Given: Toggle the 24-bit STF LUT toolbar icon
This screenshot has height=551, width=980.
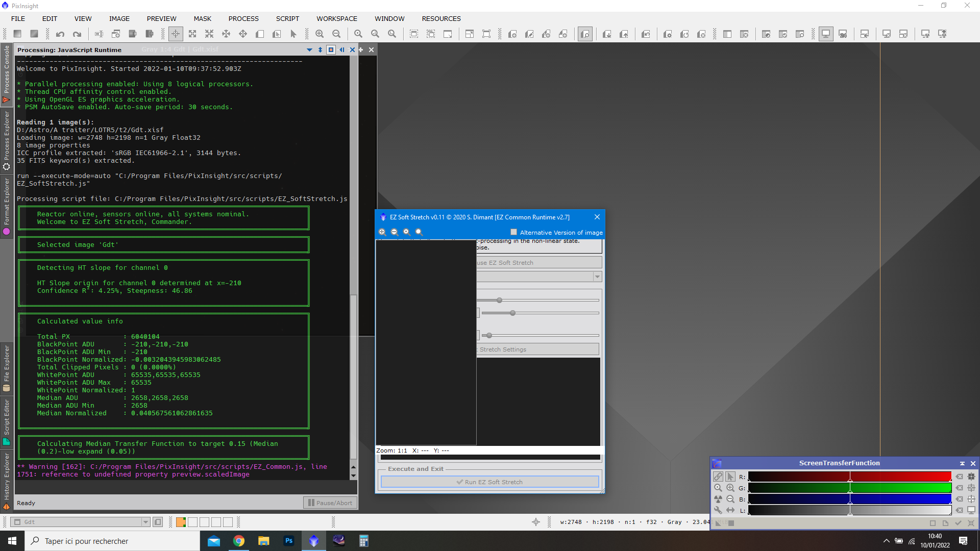Looking at the screenshot, I should (843, 34).
